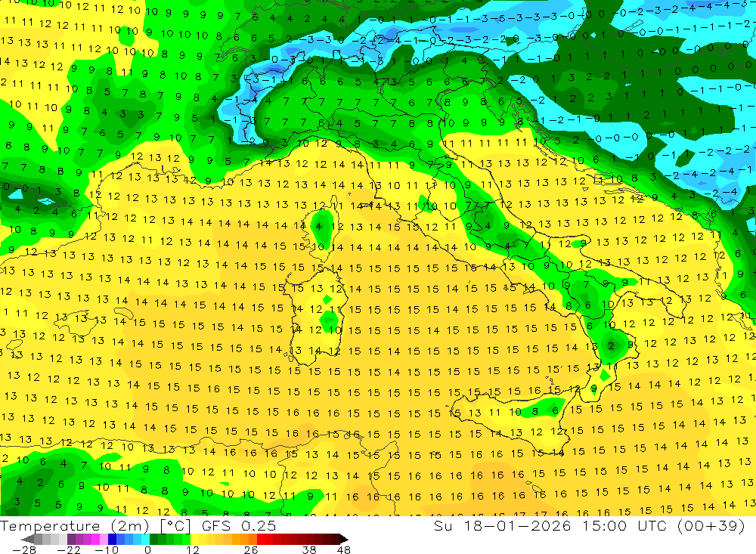Pick the bright red swatch in the legend

261,539
